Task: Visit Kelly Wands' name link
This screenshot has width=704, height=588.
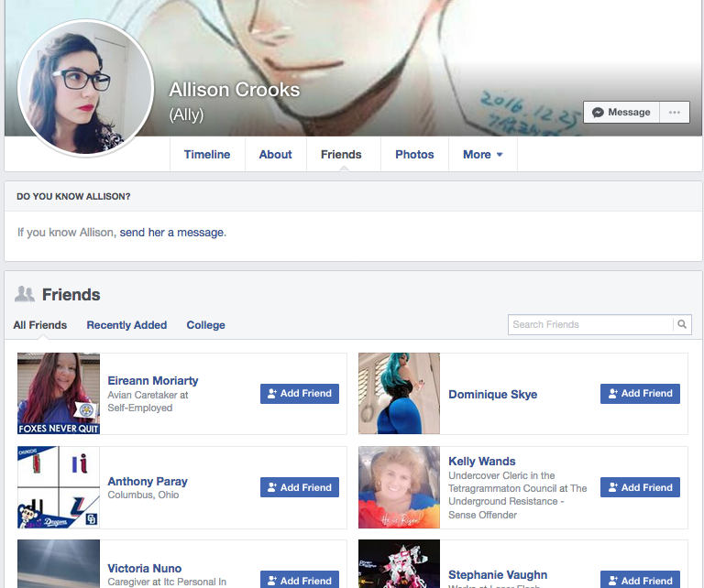Action: [482, 461]
